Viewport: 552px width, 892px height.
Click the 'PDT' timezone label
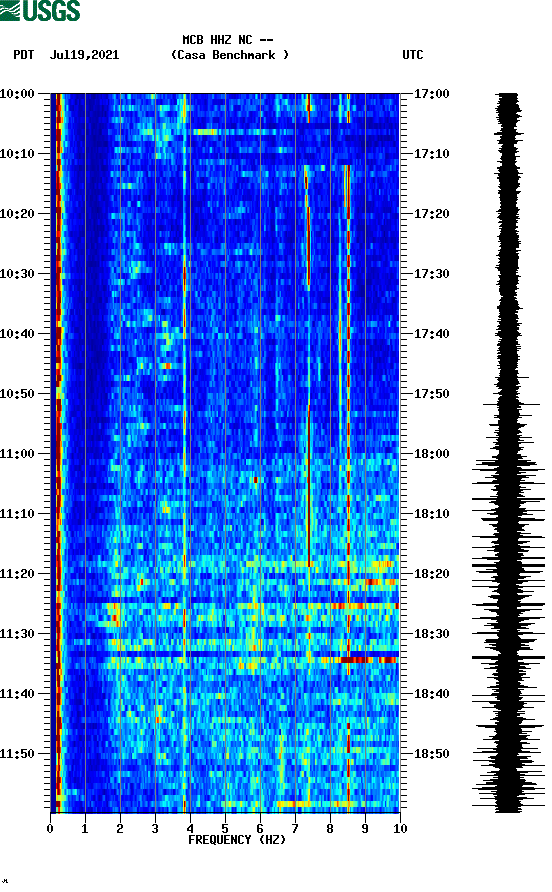[24, 55]
